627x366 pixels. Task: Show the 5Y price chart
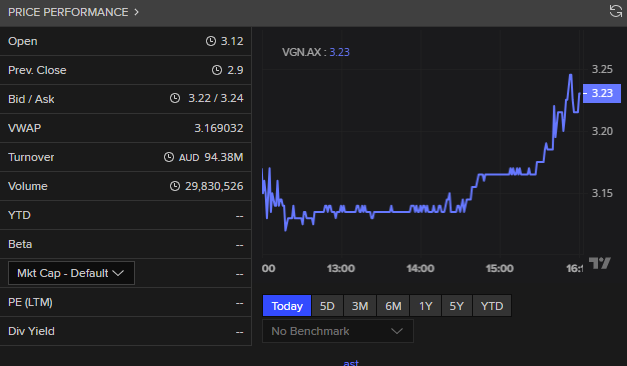click(457, 306)
